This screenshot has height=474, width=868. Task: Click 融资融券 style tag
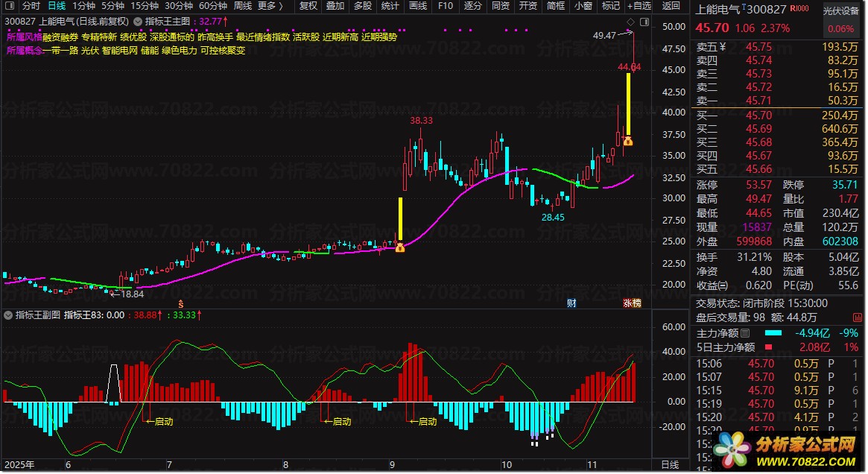point(60,37)
